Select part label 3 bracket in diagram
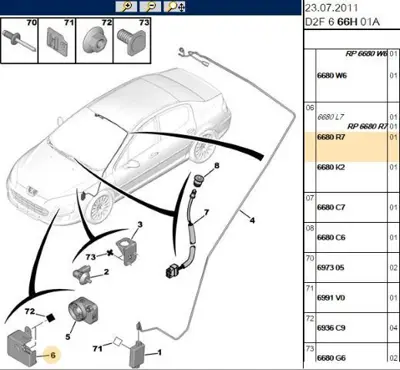This screenshot has height=370, width=400. click(x=140, y=225)
